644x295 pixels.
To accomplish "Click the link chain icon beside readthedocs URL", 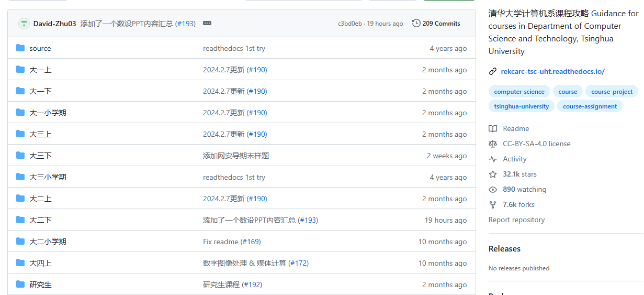I will tap(492, 71).
